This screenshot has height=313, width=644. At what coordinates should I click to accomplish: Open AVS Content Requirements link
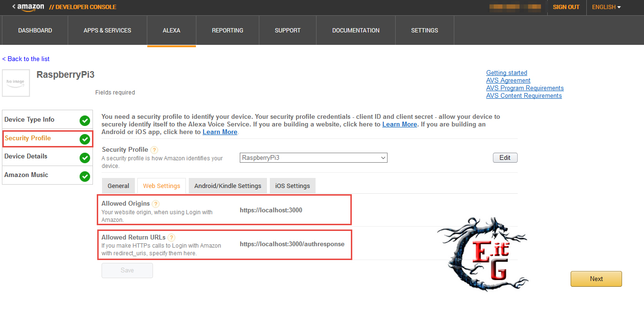pyautogui.click(x=524, y=96)
